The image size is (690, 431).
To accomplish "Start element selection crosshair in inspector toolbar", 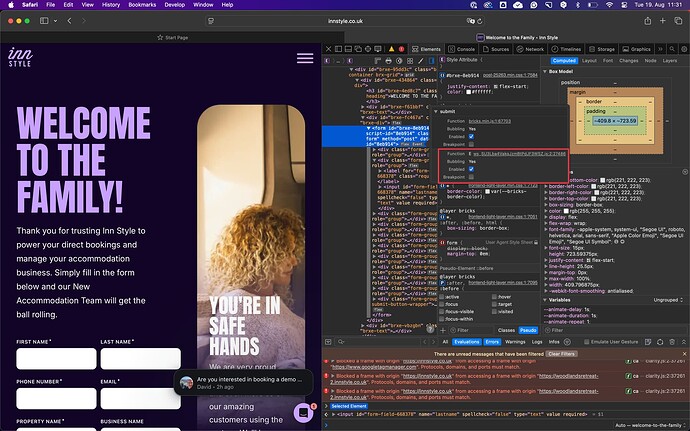I will pyautogui.click(x=368, y=49).
